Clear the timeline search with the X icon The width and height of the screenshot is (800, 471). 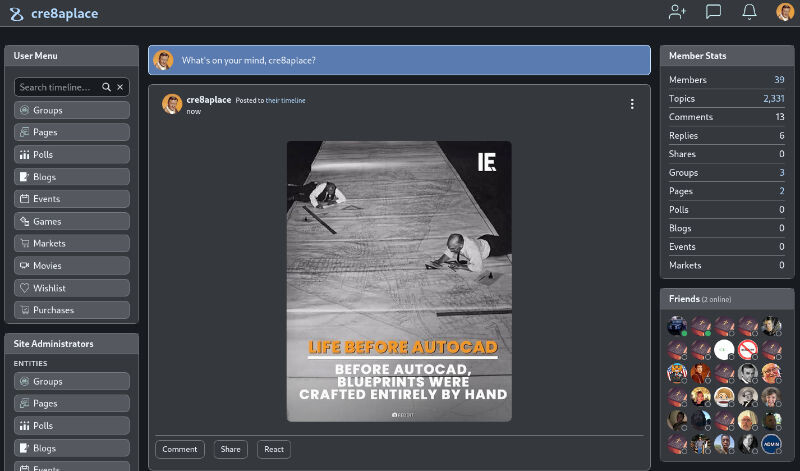tap(120, 88)
